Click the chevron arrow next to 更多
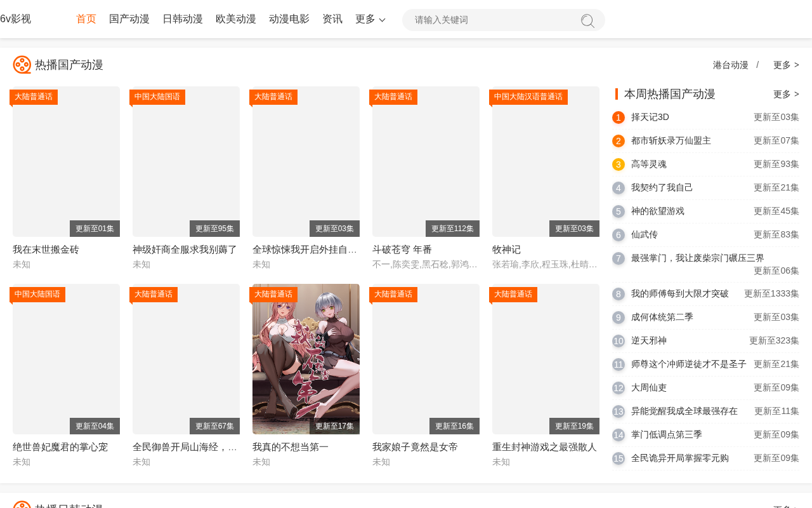This screenshot has width=812, height=508. coord(382,20)
